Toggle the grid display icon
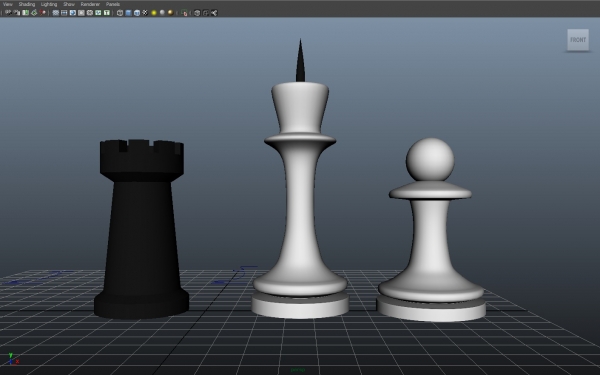Image resolution: width=600 pixels, height=375 pixels. 55,13
